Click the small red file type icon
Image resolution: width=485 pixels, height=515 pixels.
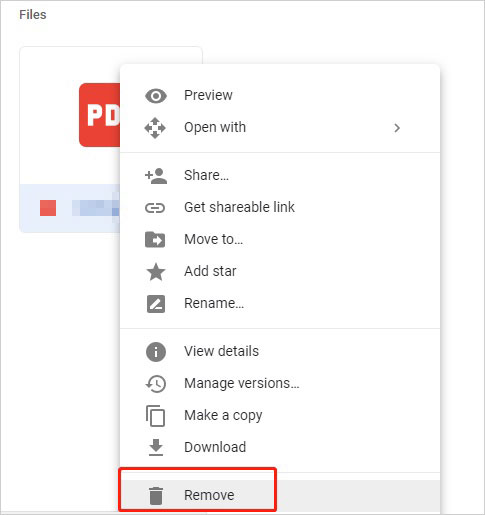coord(48,208)
